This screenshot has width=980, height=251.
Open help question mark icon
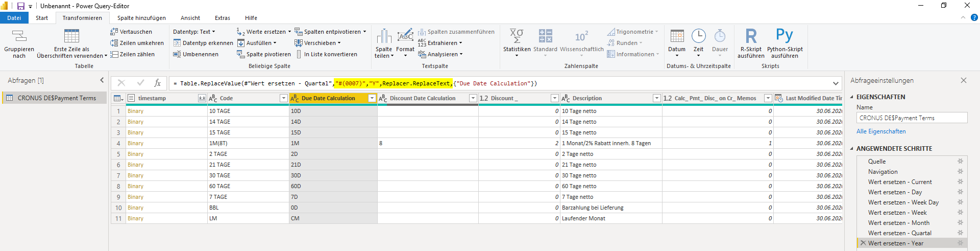pyautogui.click(x=974, y=17)
